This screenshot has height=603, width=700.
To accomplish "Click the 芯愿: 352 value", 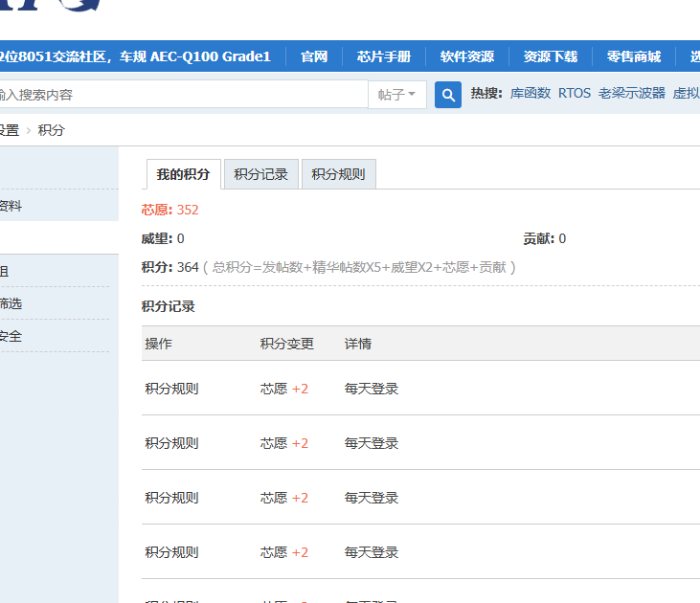I will click(x=170, y=210).
